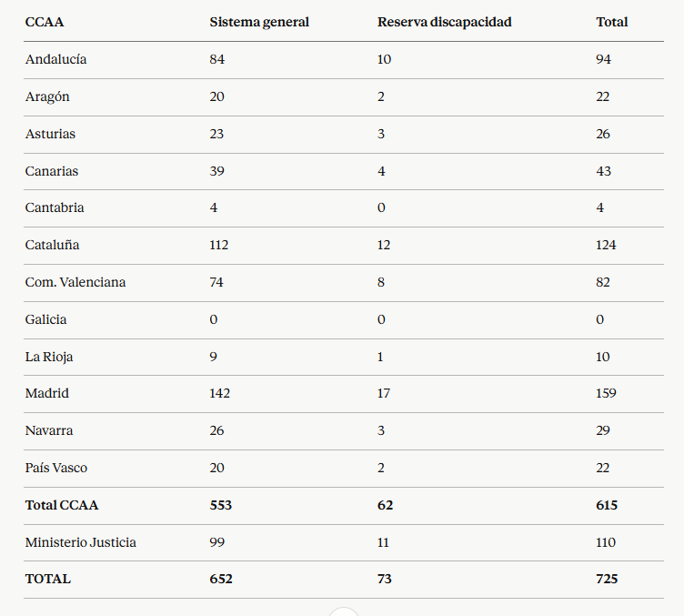Select the Galicia row label
Viewport: 684px width, 616px height.
(x=45, y=319)
